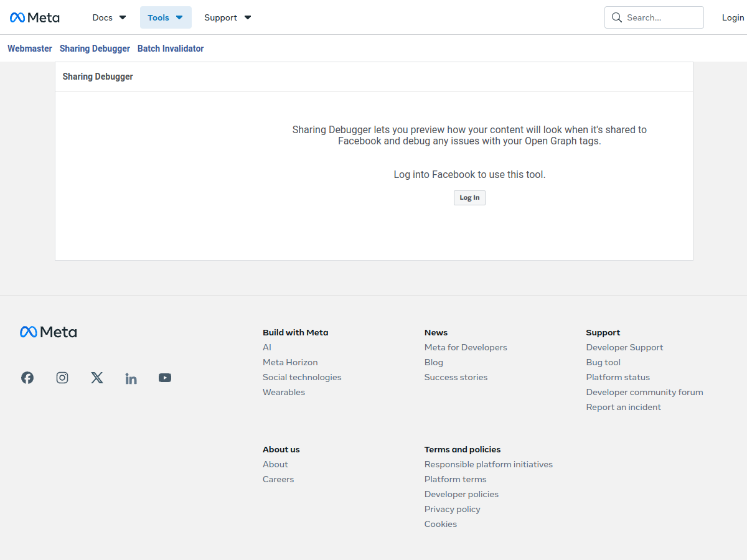
Task: Switch to the Sharing Debugger tab
Action: 95,49
